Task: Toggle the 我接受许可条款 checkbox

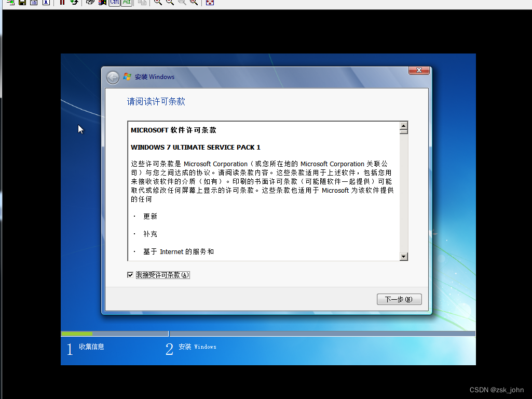Action: 130,275
